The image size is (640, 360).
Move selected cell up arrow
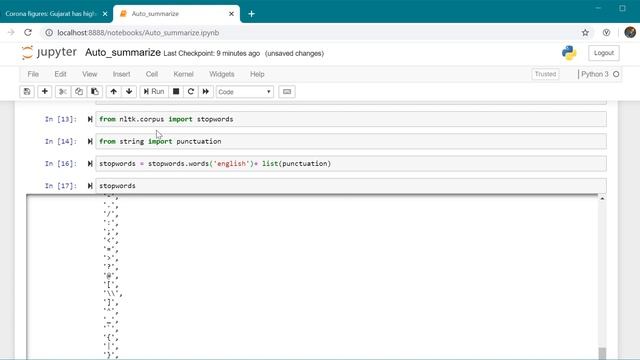113,91
